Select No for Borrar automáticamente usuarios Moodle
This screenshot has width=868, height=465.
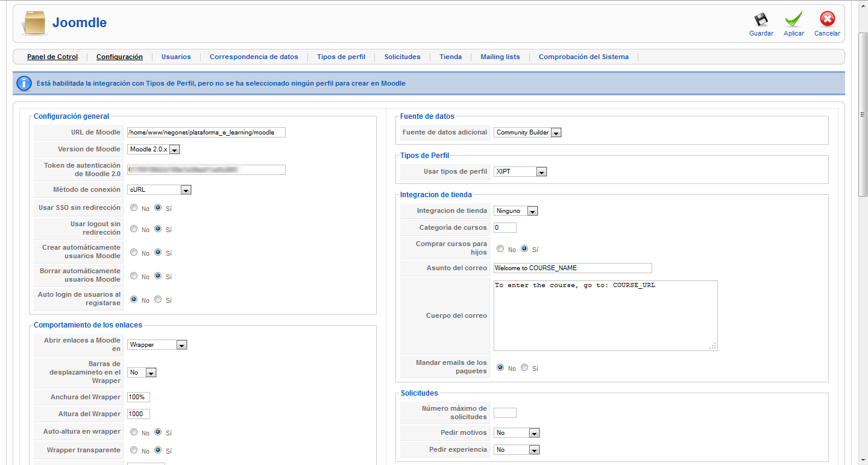pos(133,276)
